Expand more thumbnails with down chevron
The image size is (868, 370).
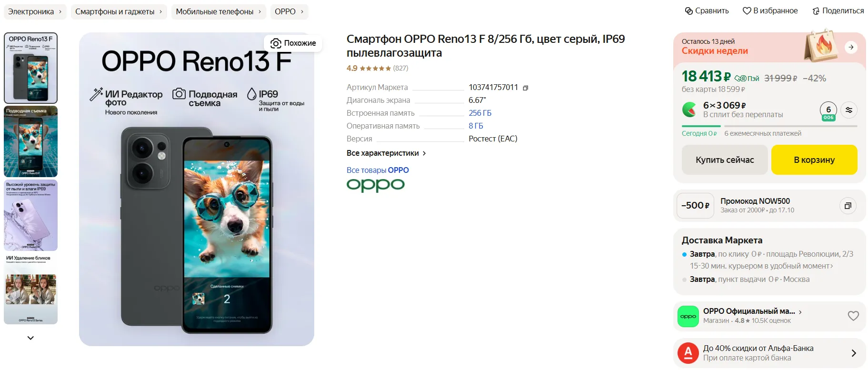click(x=30, y=338)
